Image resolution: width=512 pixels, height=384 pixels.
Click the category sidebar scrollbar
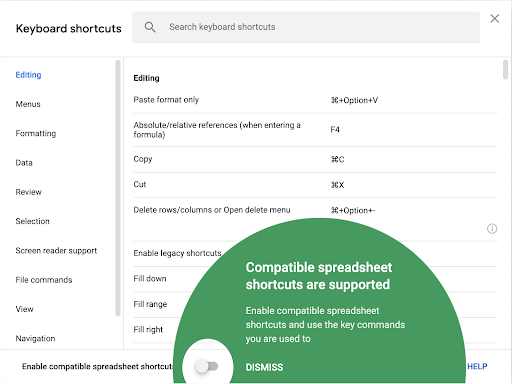[118, 188]
